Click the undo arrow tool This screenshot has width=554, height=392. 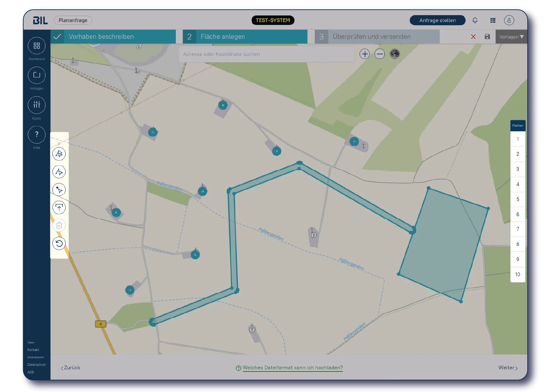coord(59,243)
